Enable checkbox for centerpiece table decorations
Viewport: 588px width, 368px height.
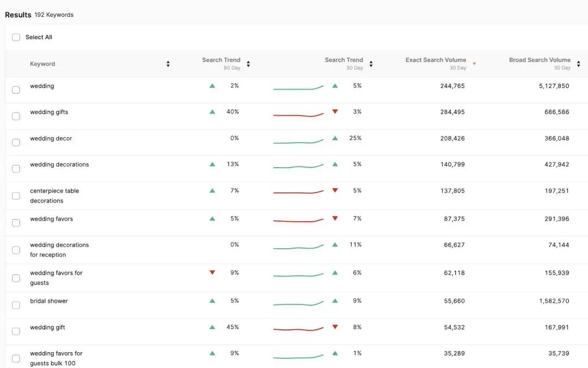pyautogui.click(x=16, y=195)
